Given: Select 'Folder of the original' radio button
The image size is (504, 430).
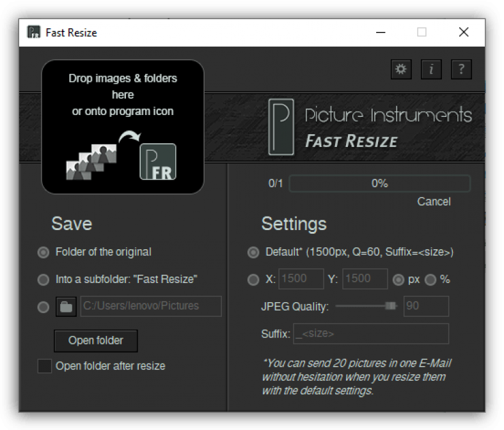Looking at the screenshot, I should [43, 252].
